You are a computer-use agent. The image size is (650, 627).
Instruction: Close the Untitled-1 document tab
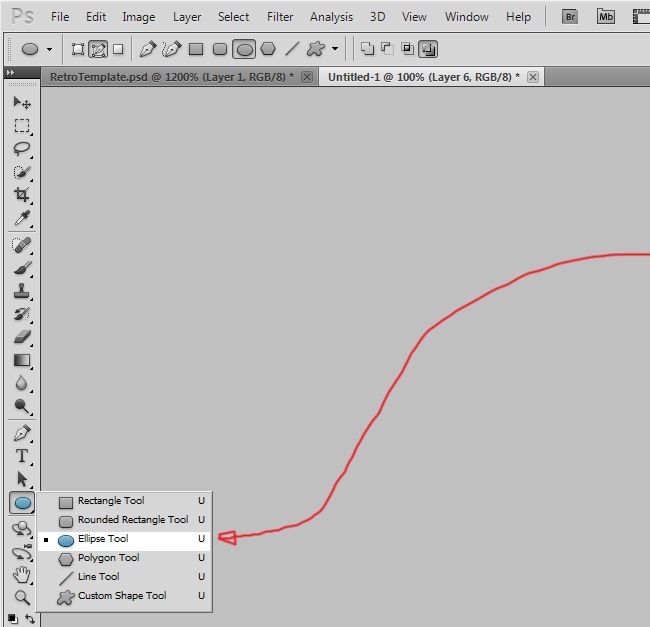[x=533, y=77]
